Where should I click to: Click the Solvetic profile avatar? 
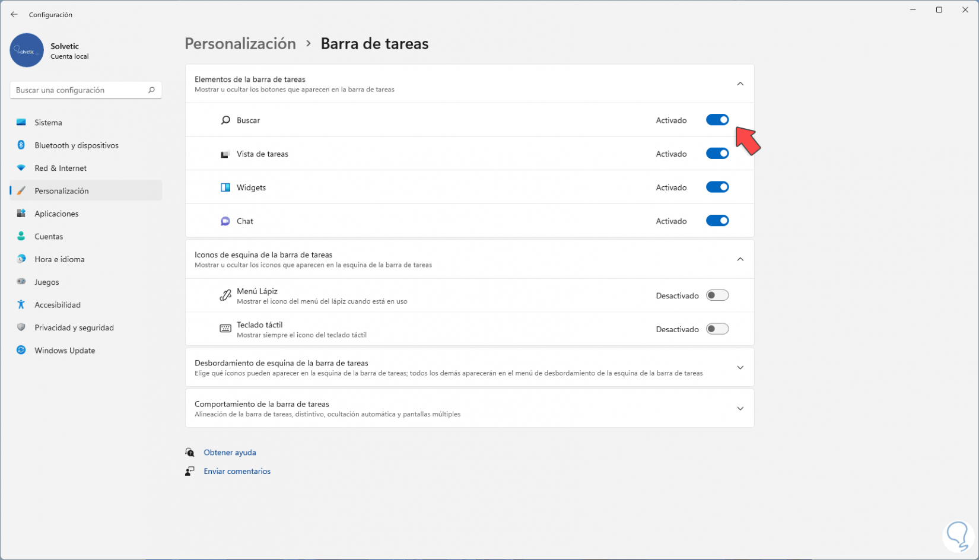[27, 50]
